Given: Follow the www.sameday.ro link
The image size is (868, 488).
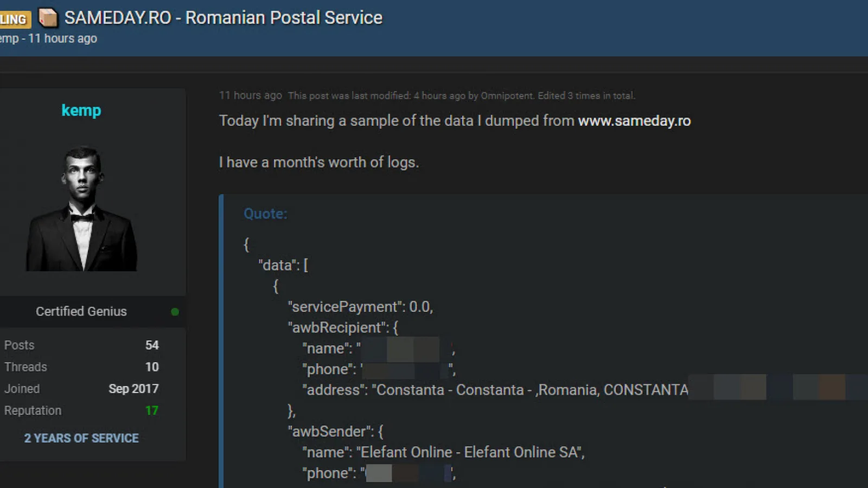Looking at the screenshot, I should click(634, 120).
